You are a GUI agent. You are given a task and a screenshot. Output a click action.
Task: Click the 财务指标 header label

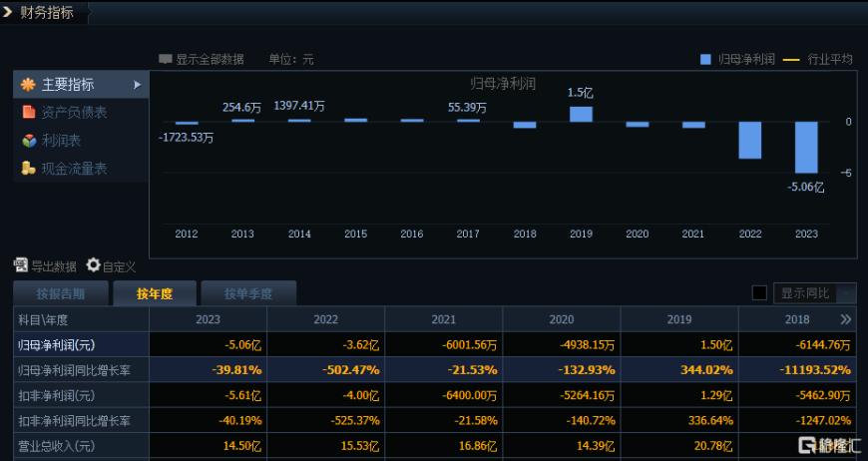click(47, 12)
